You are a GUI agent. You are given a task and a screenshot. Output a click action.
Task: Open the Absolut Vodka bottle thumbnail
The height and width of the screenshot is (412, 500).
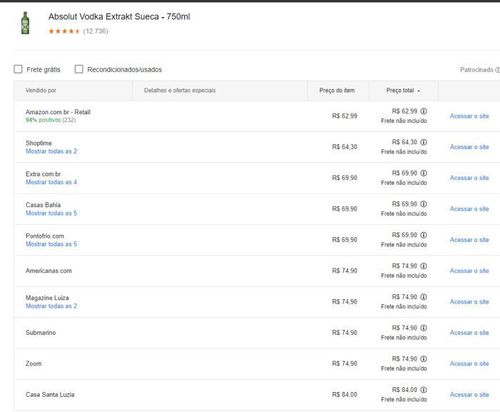25,23
